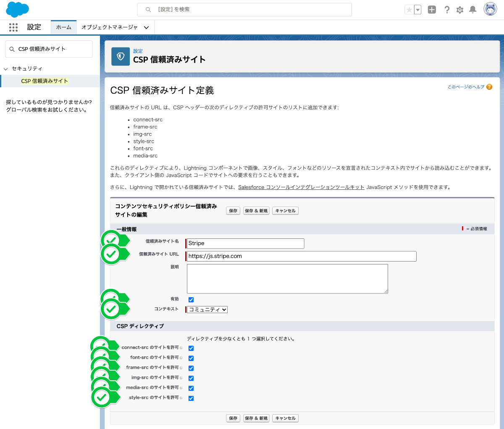This screenshot has width=504, height=429.
Task: Click the bottom 保存 & 新規 button
Action: pyautogui.click(x=256, y=418)
